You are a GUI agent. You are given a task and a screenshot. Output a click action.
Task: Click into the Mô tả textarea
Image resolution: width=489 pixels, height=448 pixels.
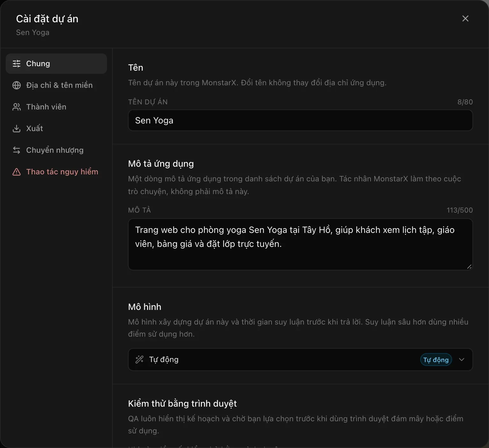point(300,244)
